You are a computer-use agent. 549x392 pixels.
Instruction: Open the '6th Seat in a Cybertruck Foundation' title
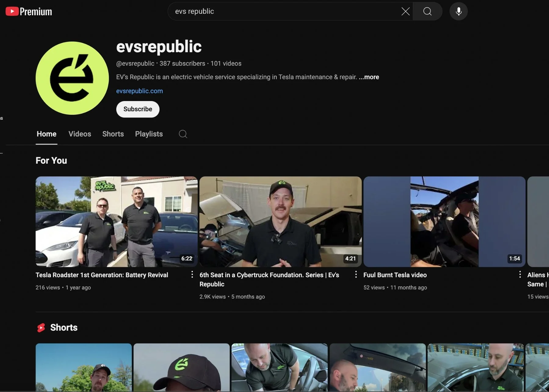269,280
